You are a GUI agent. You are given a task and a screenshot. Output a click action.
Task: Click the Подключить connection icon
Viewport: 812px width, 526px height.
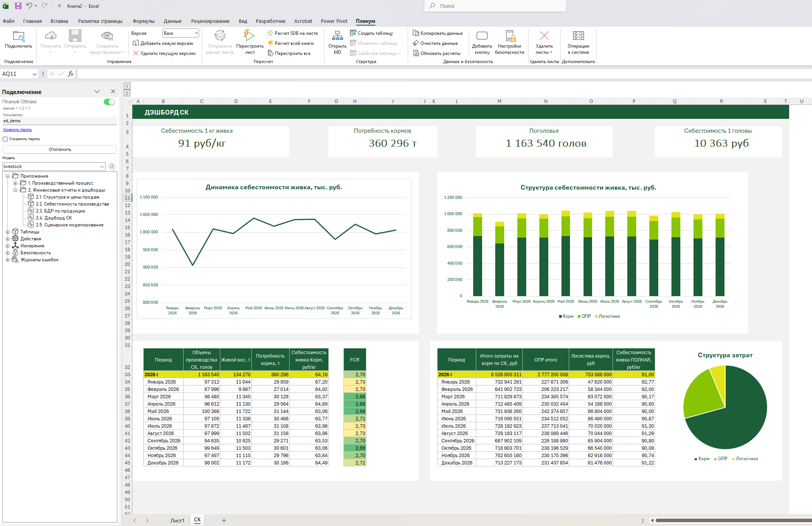18,37
